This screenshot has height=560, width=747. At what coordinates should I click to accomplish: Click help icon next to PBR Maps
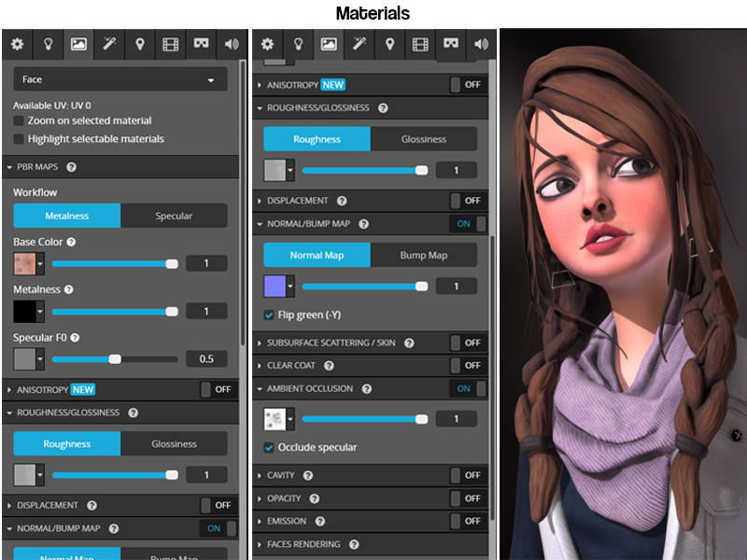click(x=72, y=167)
